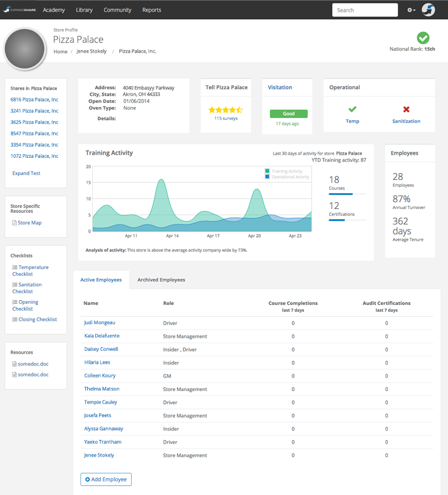The height and width of the screenshot is (495, 448).
Task: Click the first somedoc.doc file icon
Action: 14,364
